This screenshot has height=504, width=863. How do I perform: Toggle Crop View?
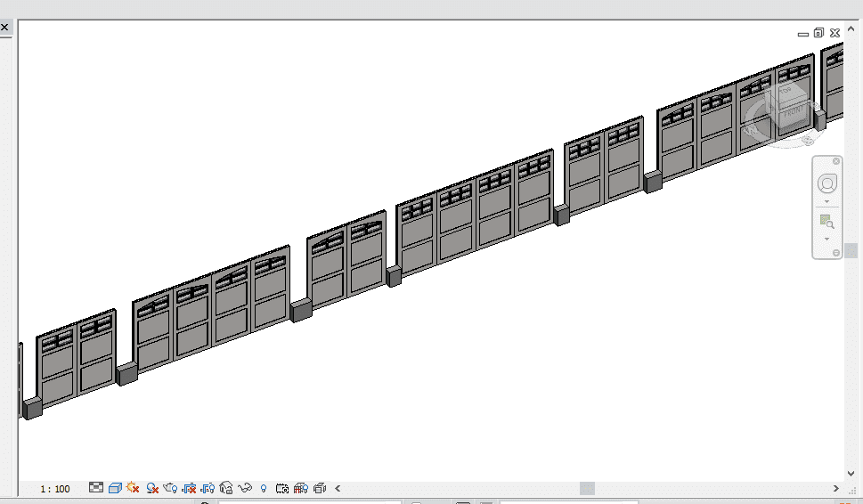click(x=189, y=488)
